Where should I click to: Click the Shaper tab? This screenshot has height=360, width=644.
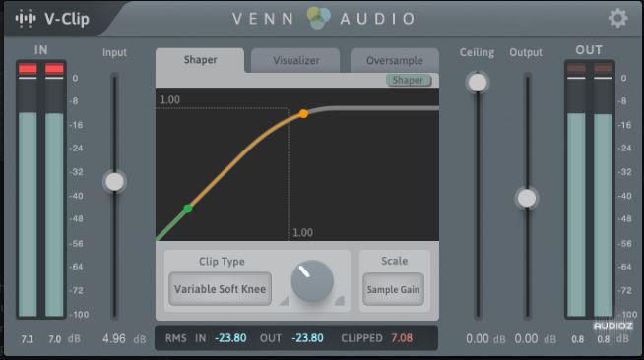pyautogui.click(x=201, y=60)
